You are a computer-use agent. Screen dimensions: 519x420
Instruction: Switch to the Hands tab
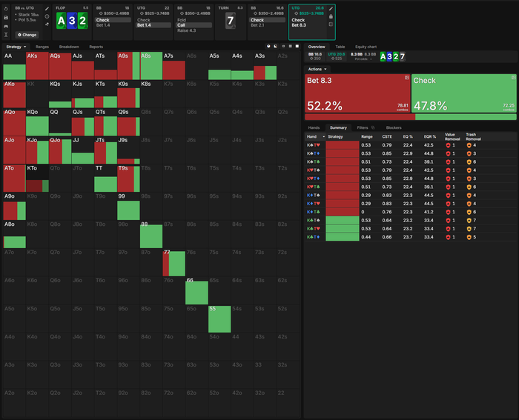coord(314,127)
